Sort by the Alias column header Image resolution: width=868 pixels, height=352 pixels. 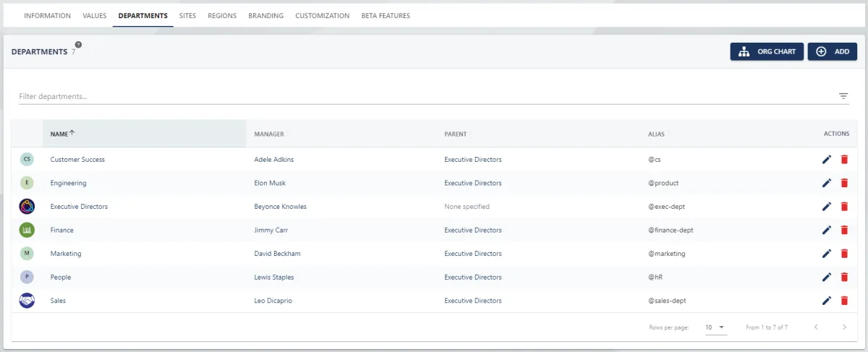point(656,134)
